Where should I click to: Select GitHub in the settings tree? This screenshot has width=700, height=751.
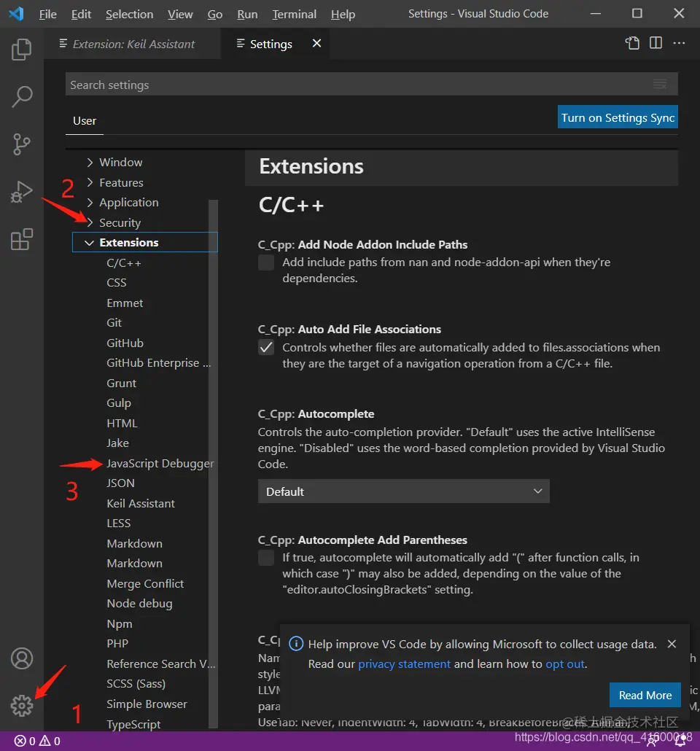(x=125, y=343)
